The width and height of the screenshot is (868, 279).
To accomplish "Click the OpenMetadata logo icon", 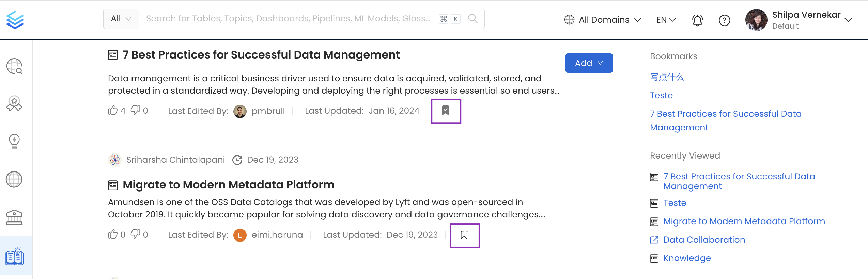I will coord(15,20).
